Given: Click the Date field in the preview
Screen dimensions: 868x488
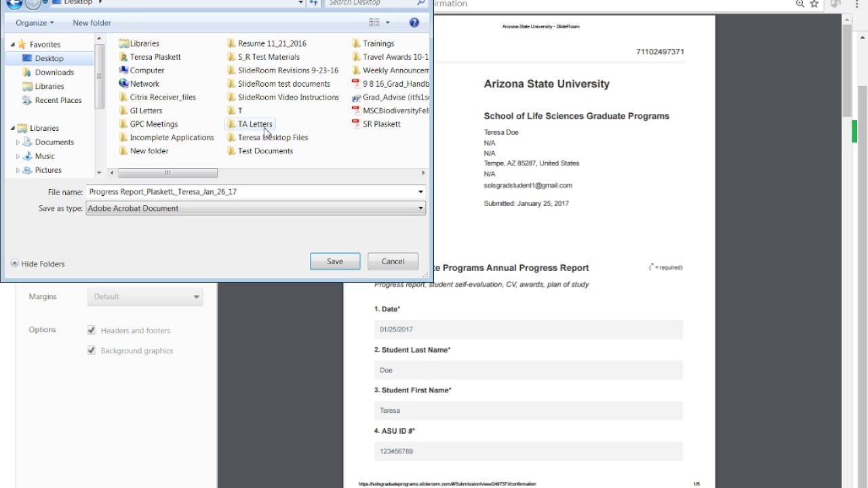Looking at the screenshot, I should (x=528, y=329).
